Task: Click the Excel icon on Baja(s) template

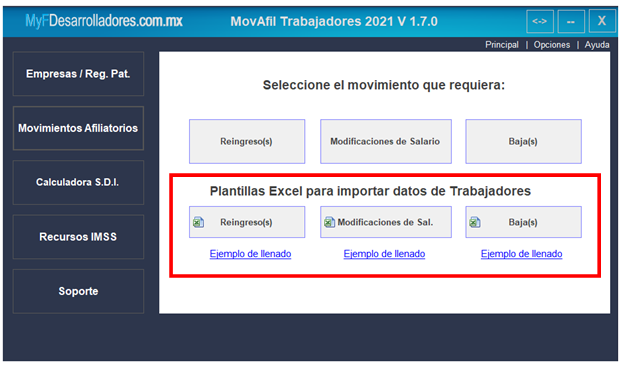Action: (x=475, y=222)
